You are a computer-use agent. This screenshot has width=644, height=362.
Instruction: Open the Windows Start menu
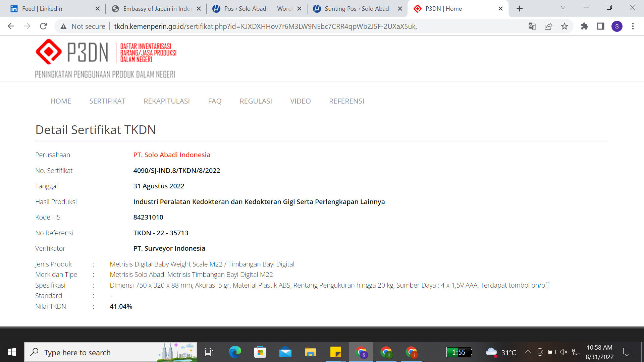pyautogui.click(x=12, y=352)
